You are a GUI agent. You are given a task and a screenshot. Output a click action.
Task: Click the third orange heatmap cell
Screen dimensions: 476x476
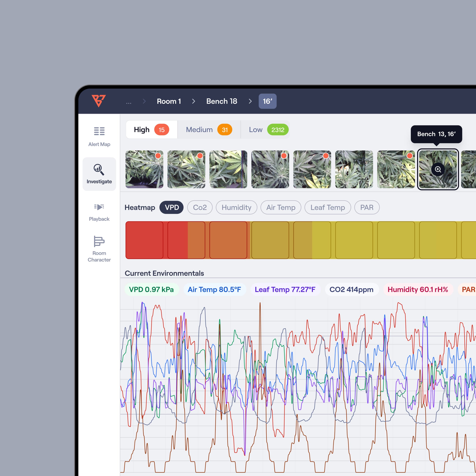pyautogui.click(x=228, y=240)
